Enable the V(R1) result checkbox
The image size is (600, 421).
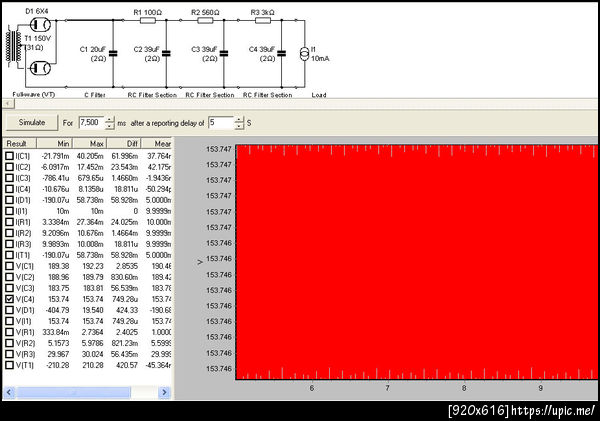pos(10,332)
